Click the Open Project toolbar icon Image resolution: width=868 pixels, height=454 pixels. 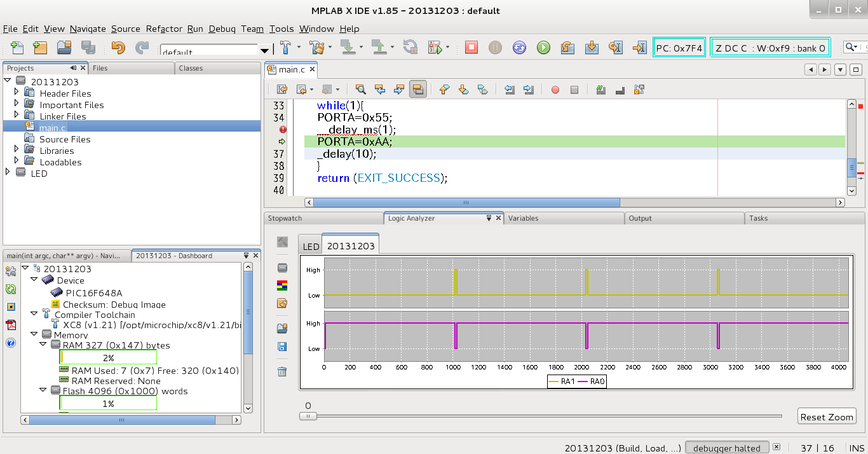click(x=64, y=48)
